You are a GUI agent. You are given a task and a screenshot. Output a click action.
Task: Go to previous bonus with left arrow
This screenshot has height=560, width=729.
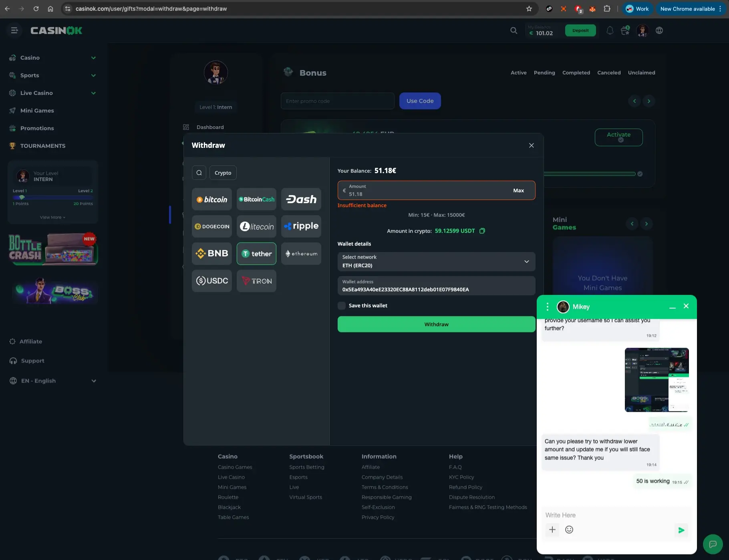coord(634,101)
